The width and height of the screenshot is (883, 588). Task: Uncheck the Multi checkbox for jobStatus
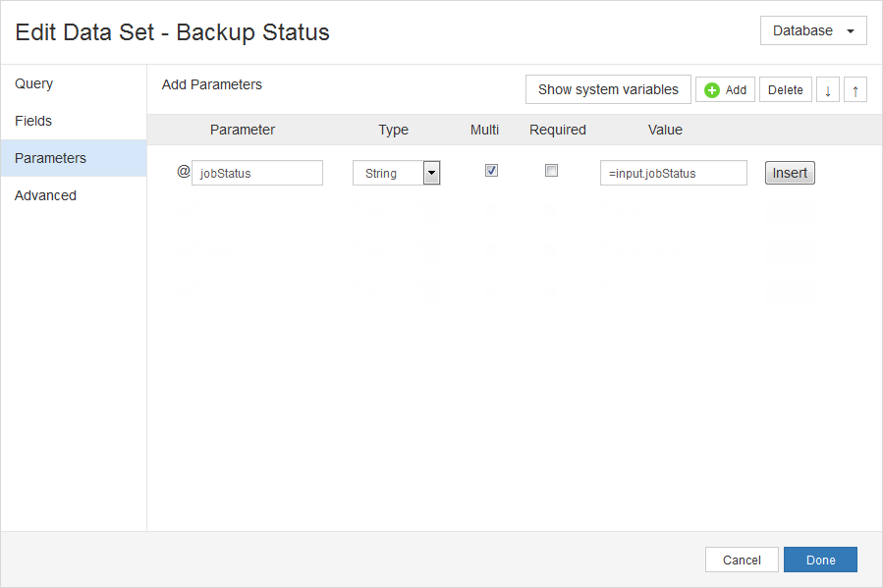(x=491, y=170)
